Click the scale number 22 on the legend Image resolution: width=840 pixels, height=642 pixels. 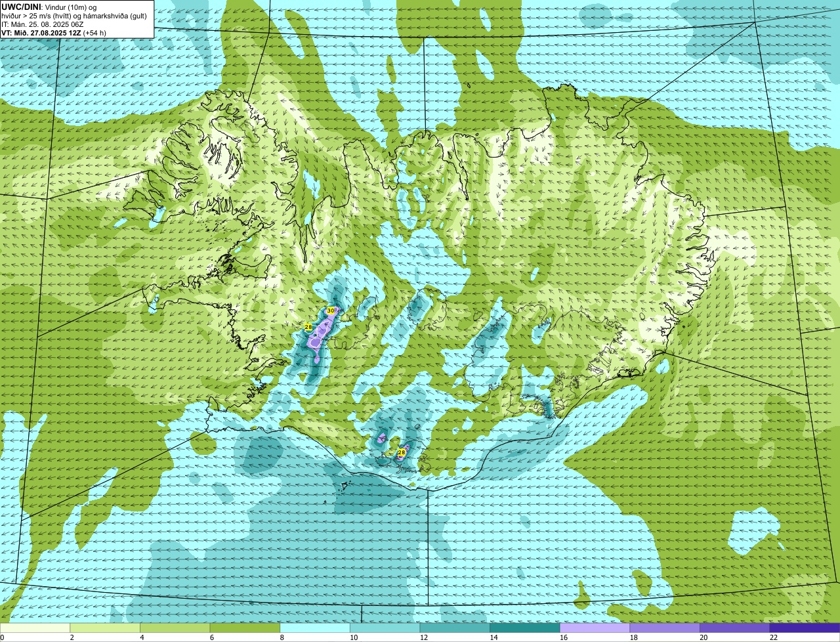click(774, 637)
